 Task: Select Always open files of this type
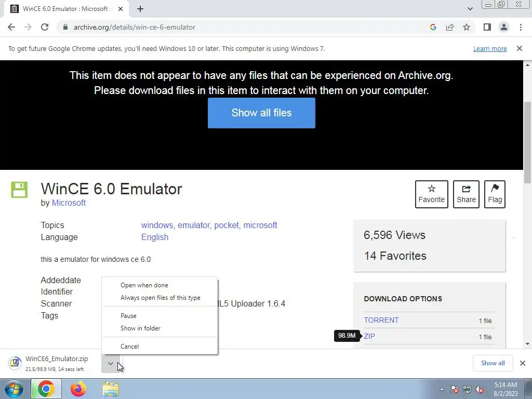(x=159, y=298)
